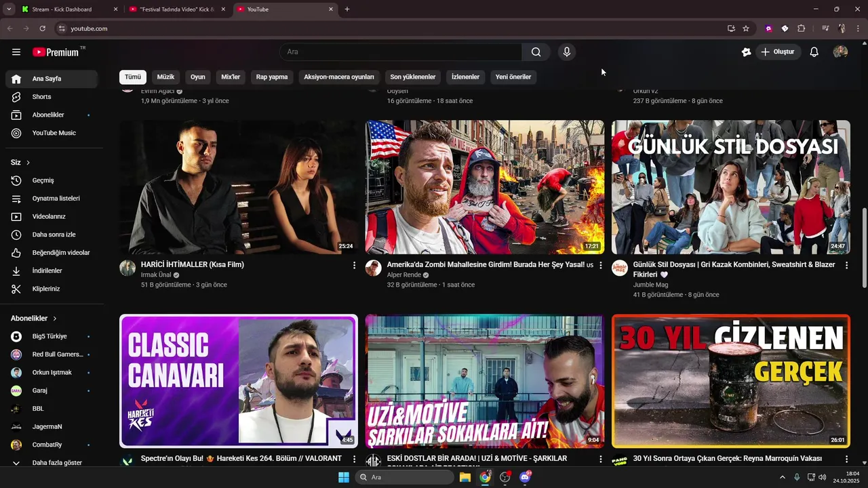Screen dimensions: 868x488
Task: Open Big5 Türkiye subscription
Action: [x=52, y=336]
